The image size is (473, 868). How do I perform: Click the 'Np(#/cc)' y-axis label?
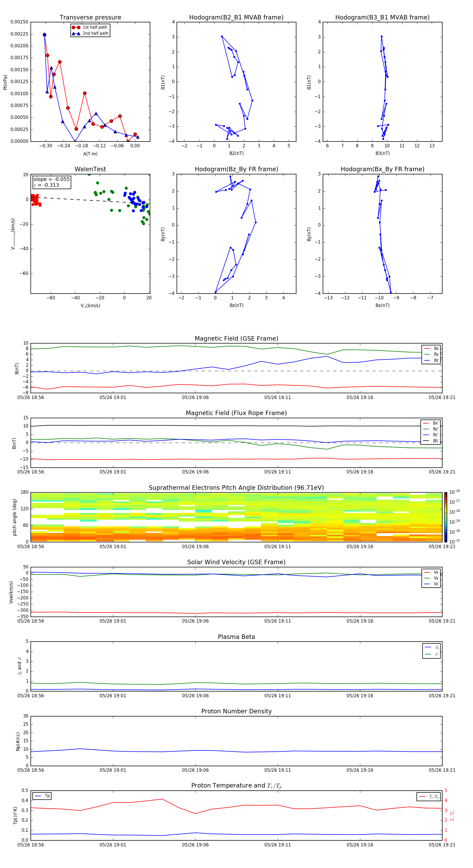point(18,741)
